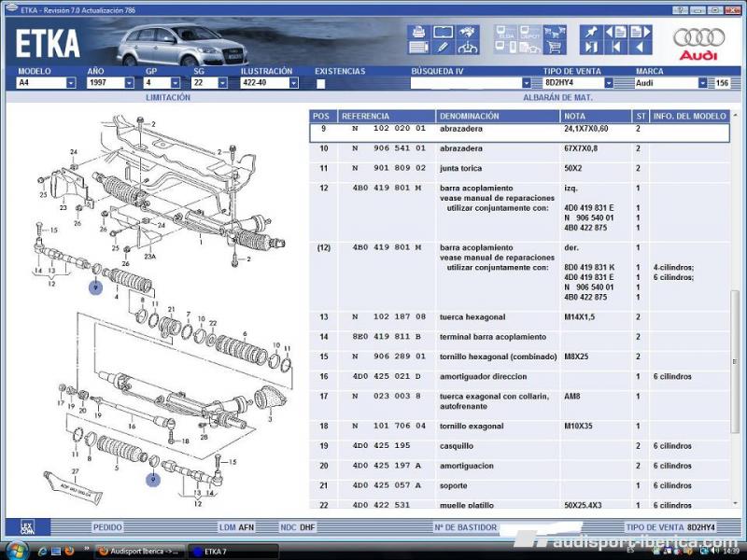Click the computer-to-phone transfer icon
This screenshot has height=560, width=747.
[x=505, y=48]
